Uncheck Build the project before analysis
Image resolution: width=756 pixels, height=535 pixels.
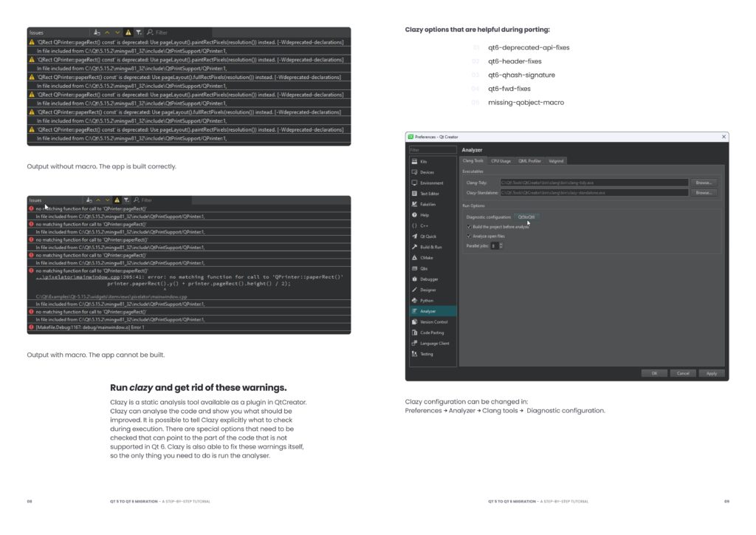coord(469,226)
